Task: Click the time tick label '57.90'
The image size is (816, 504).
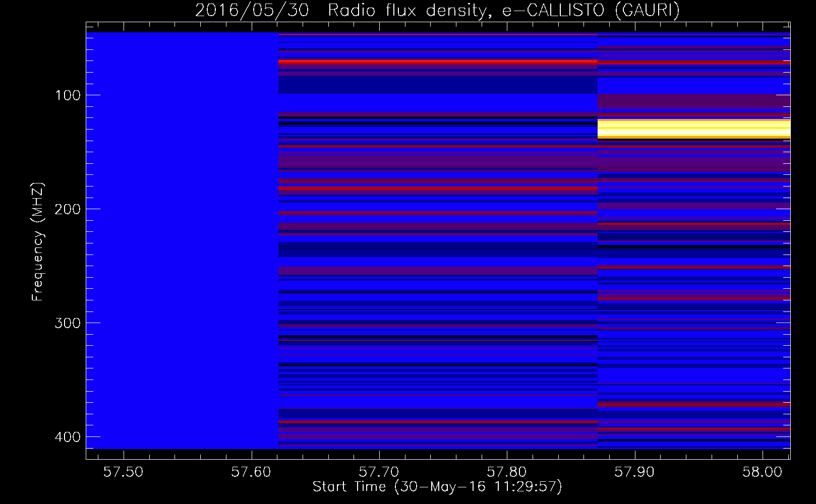Action: (x=634, y=472)
